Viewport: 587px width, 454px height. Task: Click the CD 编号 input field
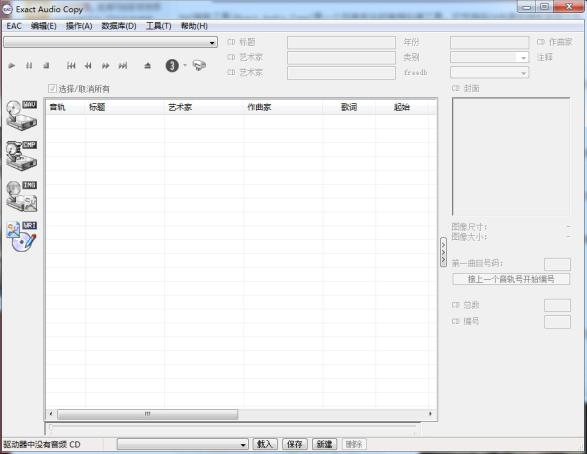(557, 322)
